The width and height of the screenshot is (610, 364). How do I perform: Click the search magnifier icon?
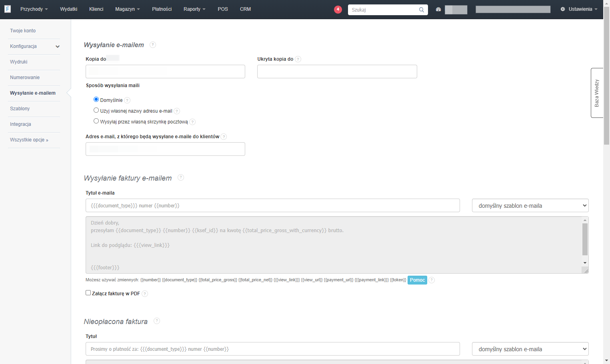click(x=421, y=10)
